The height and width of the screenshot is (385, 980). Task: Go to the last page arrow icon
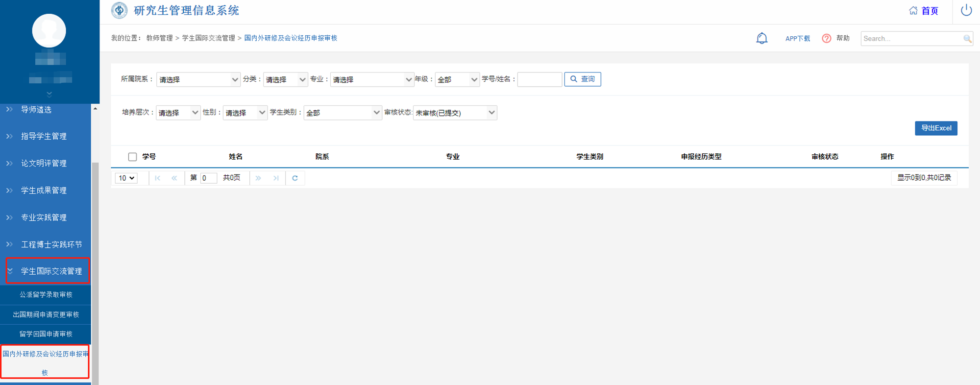pos(276,178)
